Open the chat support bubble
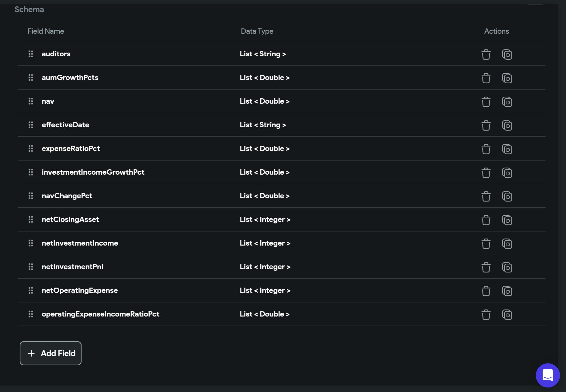The image size is (566, 392). (x=548, y=375)
